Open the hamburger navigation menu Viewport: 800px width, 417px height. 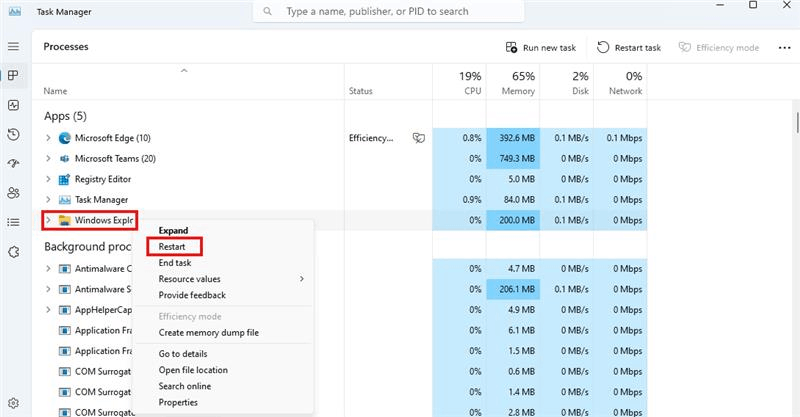[13, 46]
